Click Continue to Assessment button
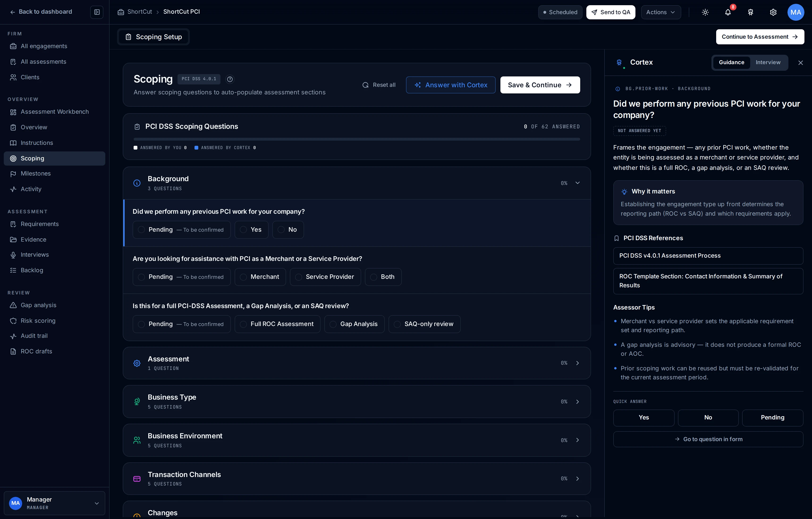The height and width of the screenshot is (519, 812). (x=760, y=37)
